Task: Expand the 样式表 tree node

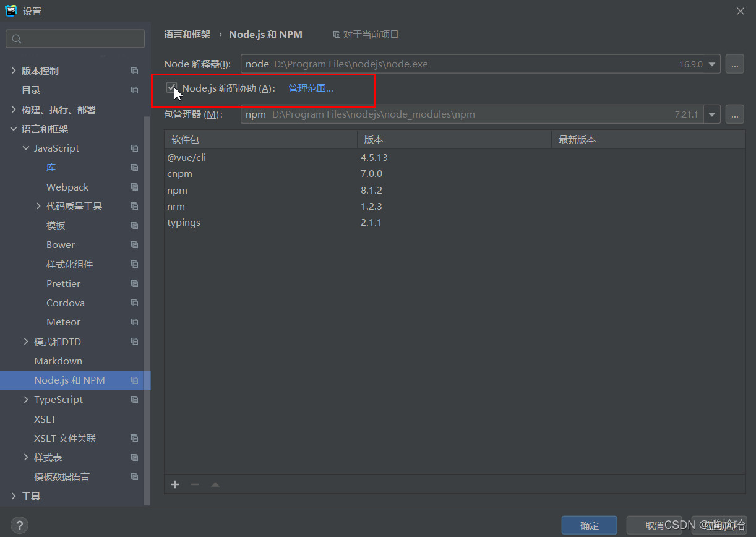Action: [x=26, y=458]
